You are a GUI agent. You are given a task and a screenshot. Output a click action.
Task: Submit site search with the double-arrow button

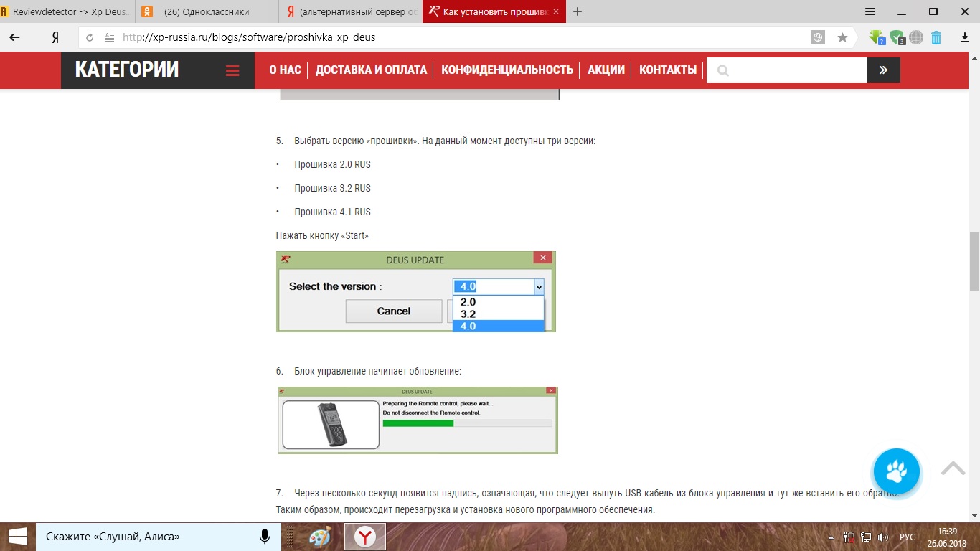pyautogui.click(x=883, y=70)
